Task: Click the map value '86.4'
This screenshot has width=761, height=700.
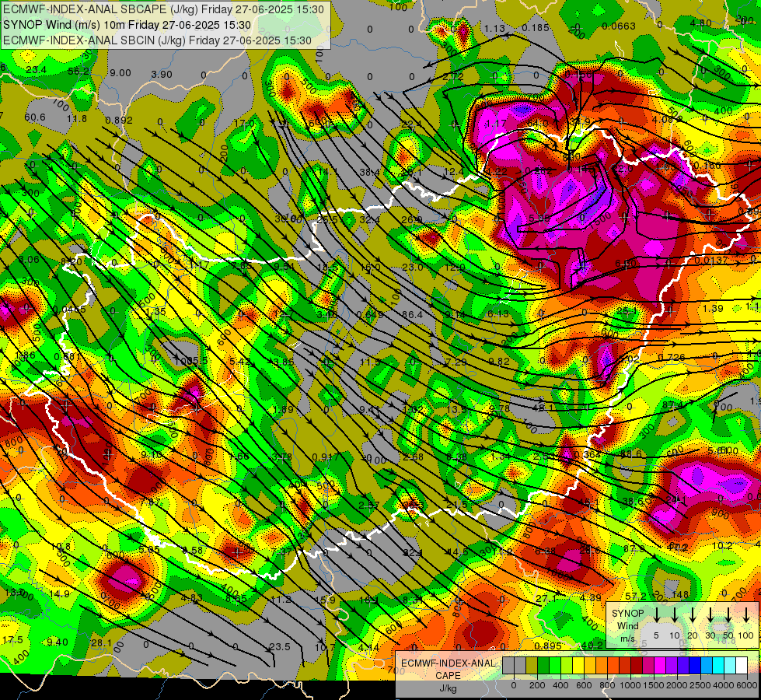Action: coord(412,315)
